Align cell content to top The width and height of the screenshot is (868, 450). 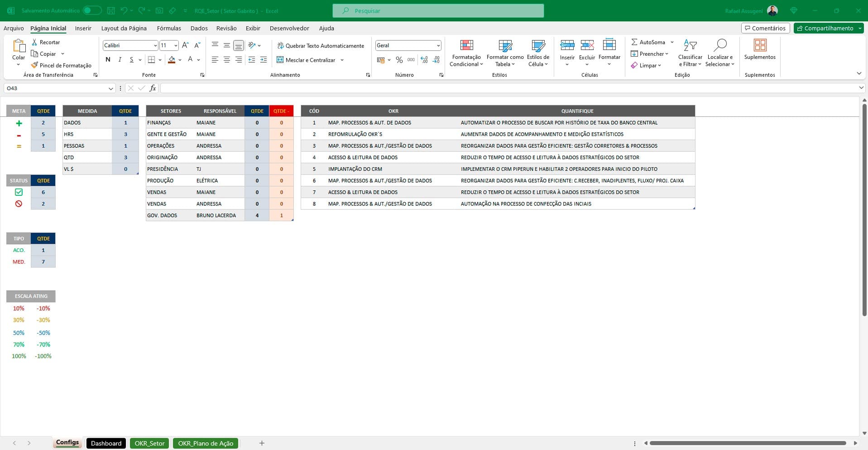pos(215,45)
